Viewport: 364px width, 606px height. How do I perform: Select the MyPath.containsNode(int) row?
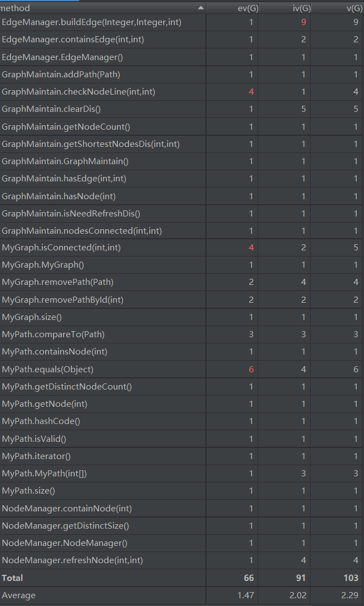tap(182, 352)
